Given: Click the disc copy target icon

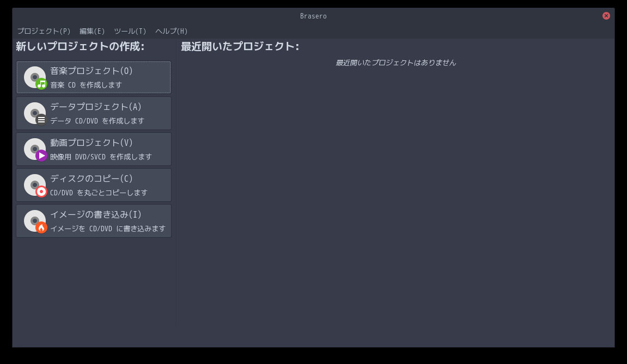Looking at the screenshot, I should [35, 186].
